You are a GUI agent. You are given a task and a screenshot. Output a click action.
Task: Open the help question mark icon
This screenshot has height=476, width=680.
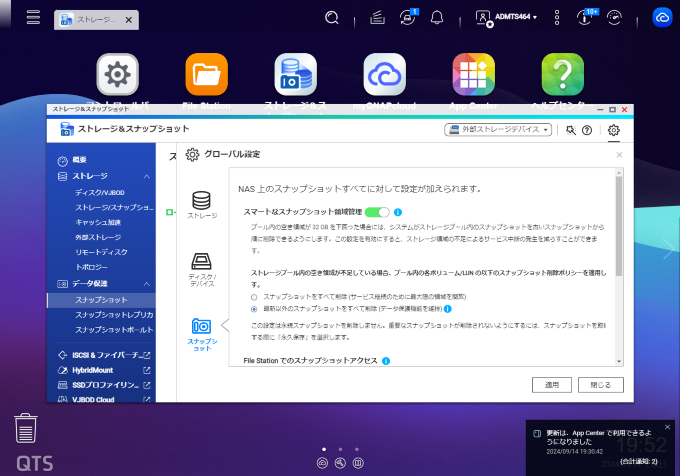point(587,130)
